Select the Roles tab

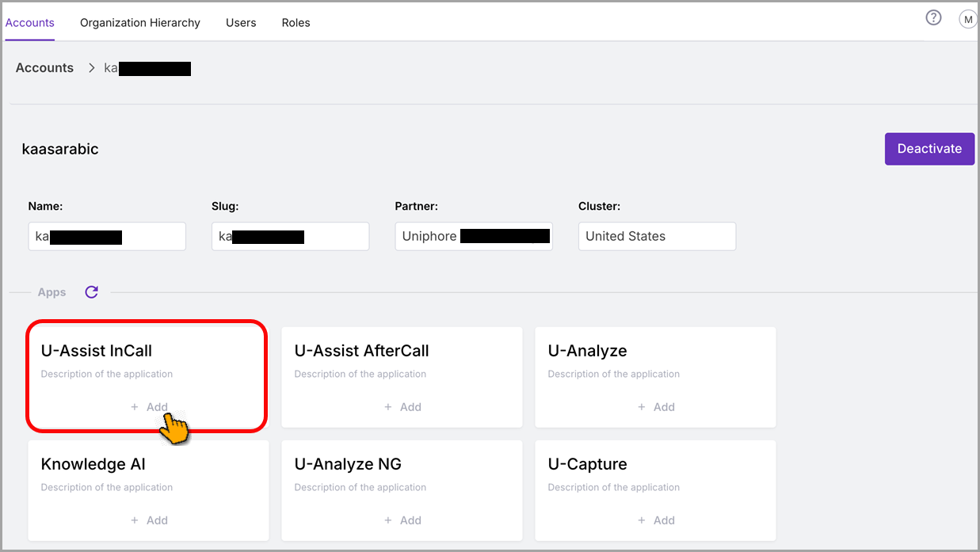(x=296, y=23)
